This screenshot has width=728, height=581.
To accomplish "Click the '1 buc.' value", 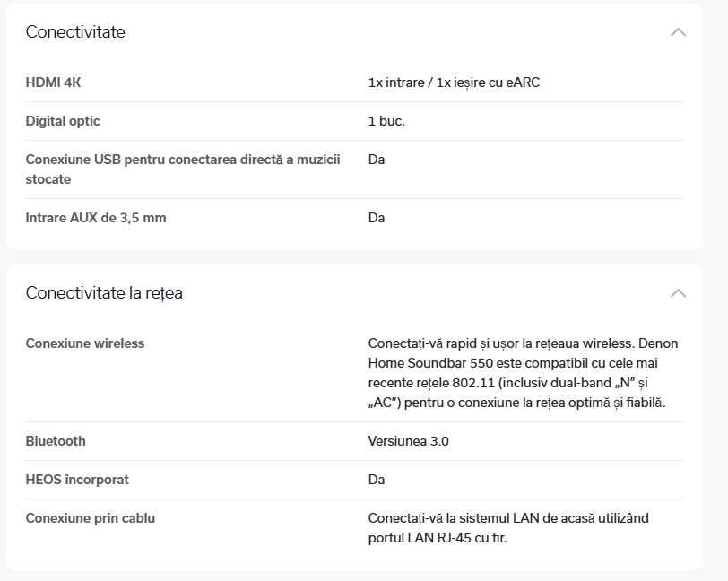I will pyautogui.click(x=386, y=121).
